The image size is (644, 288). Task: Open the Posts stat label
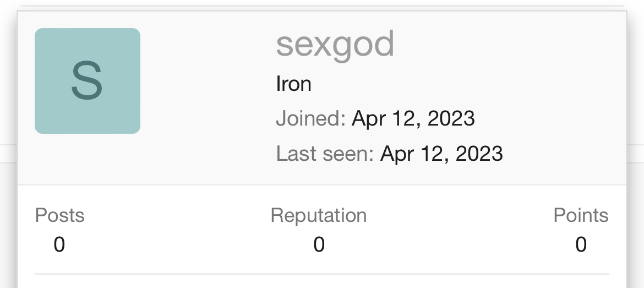click(59, 215)
